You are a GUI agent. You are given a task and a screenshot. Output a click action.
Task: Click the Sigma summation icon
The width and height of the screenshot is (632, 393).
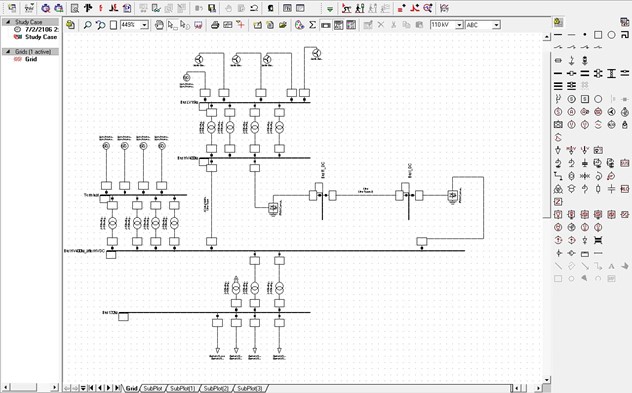click(312, 25)
